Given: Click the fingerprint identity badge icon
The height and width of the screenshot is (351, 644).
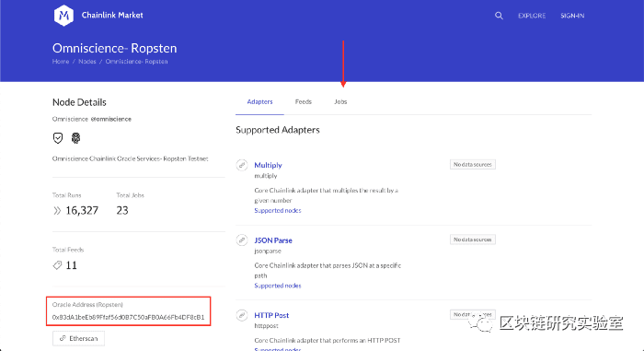Looking at the screenshot, I should coord(75,138).
